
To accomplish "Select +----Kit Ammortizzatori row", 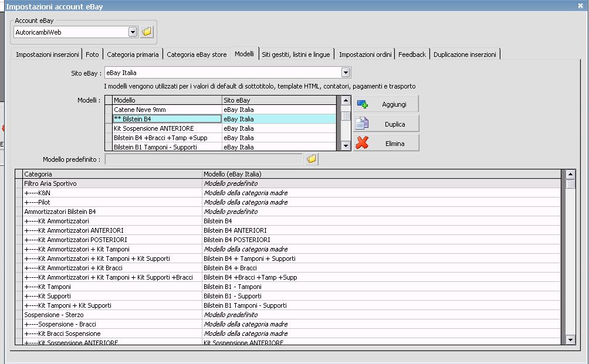I will point(287,221).
